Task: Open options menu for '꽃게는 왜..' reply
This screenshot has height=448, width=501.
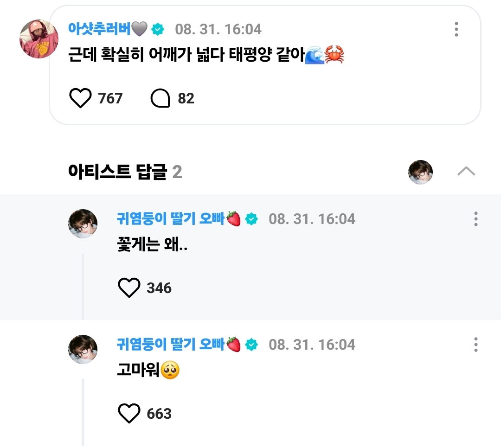Action: (x=475, y=219)
